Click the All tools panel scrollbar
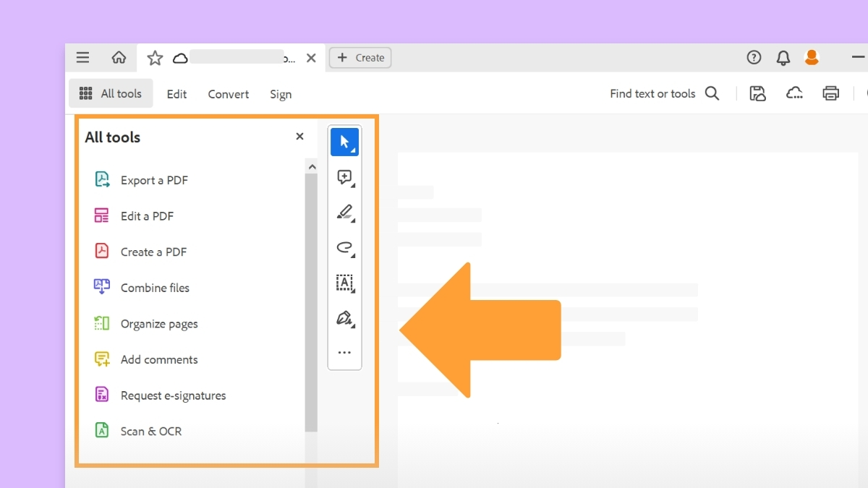 pos(312,296)
